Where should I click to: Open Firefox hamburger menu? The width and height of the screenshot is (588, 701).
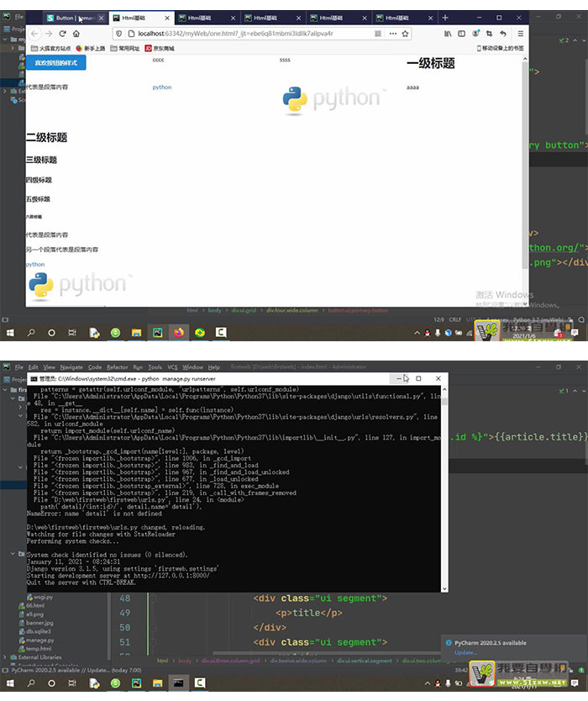tap(521, 34)
